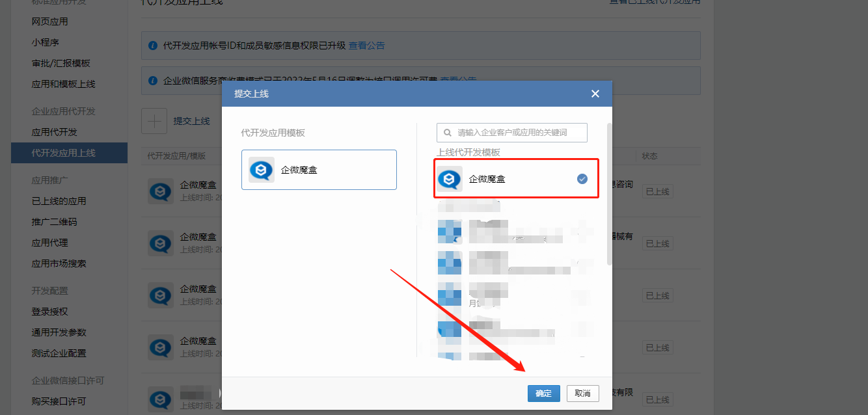Open 测试企业配置 in sidebar
Viewport: 868px width, 415px height.
(x=59, y=353)
